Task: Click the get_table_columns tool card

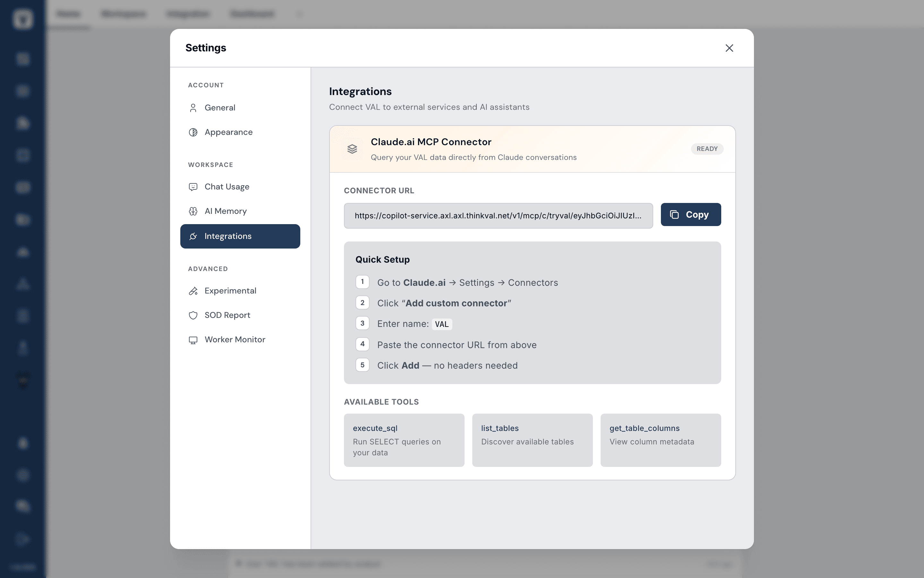Action: coord(661,440)
